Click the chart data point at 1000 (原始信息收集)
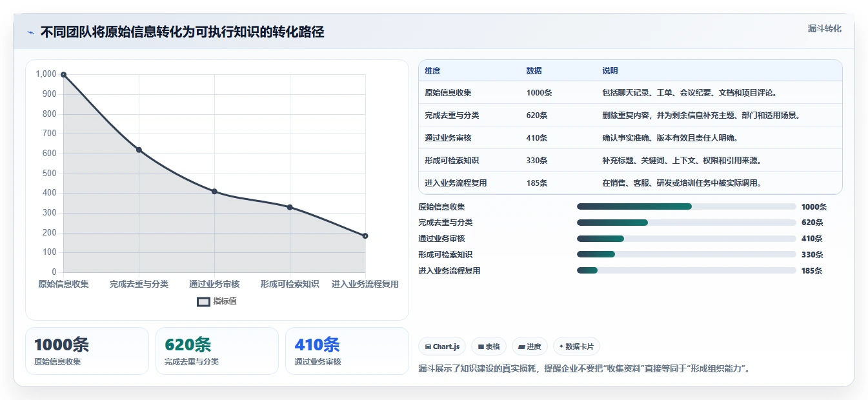 (63, 74)
